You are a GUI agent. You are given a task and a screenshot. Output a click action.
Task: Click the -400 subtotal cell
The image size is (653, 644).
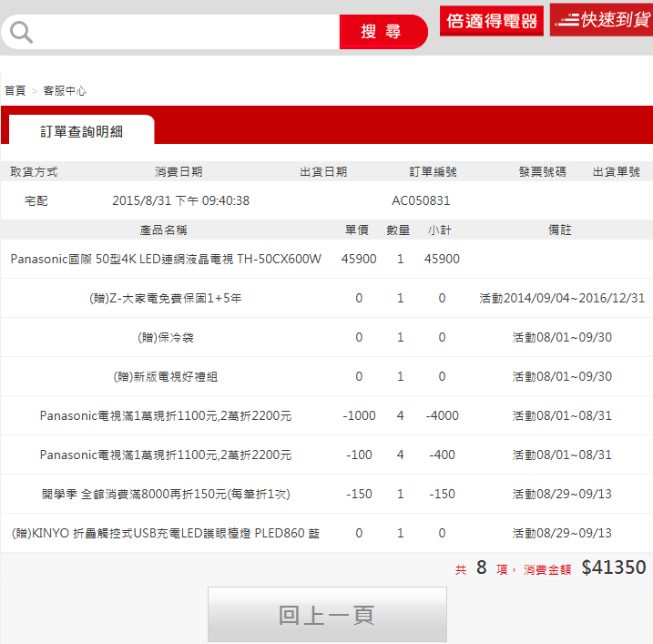coord(442,455)
